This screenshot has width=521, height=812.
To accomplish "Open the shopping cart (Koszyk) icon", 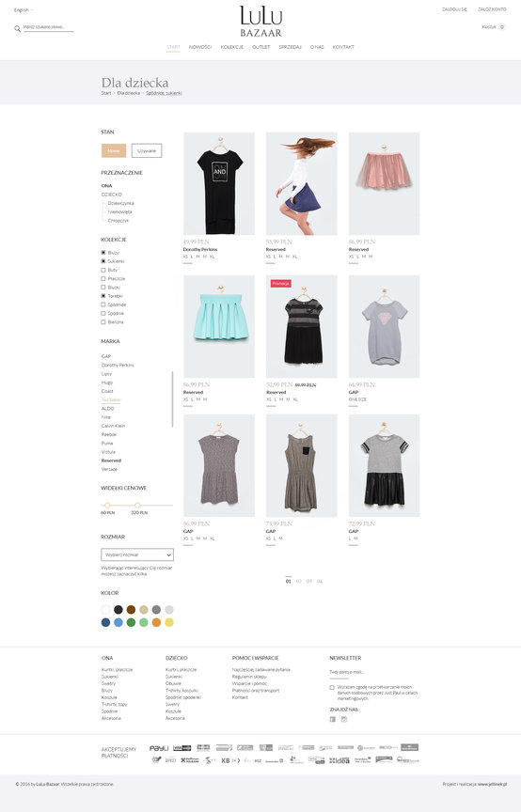I will (502, 26).
